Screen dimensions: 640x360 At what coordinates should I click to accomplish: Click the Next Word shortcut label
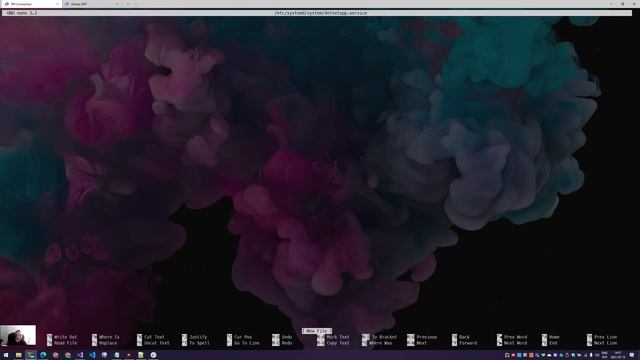(x=516, y=343)
